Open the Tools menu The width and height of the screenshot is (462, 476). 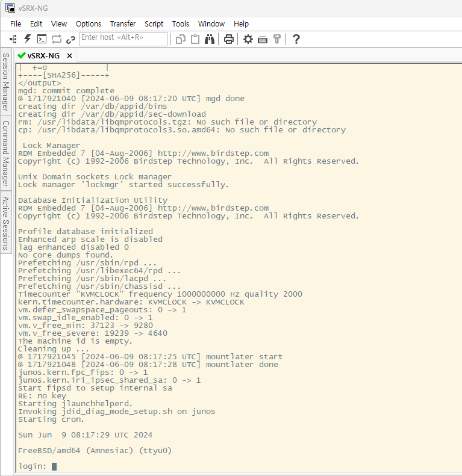(181, 23)
